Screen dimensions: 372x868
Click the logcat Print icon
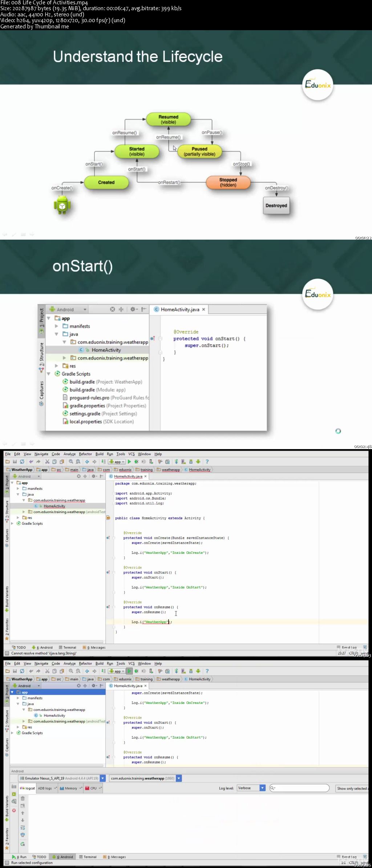click(23, 835)
